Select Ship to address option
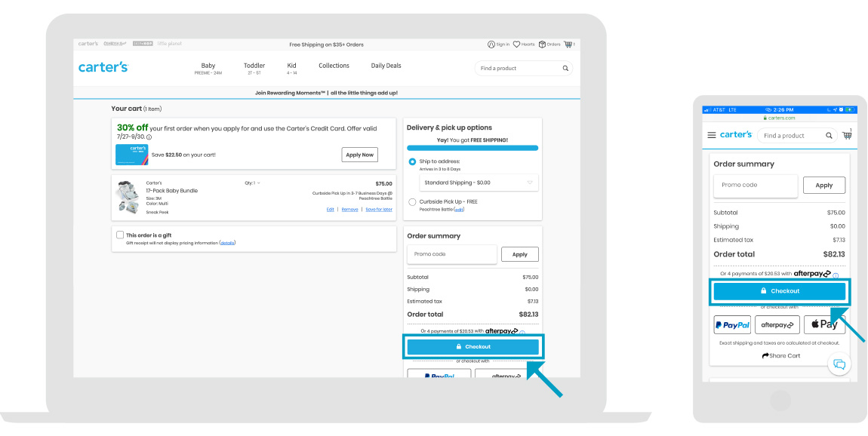Screen dimensions: 868x436 (x=412, y=161)
